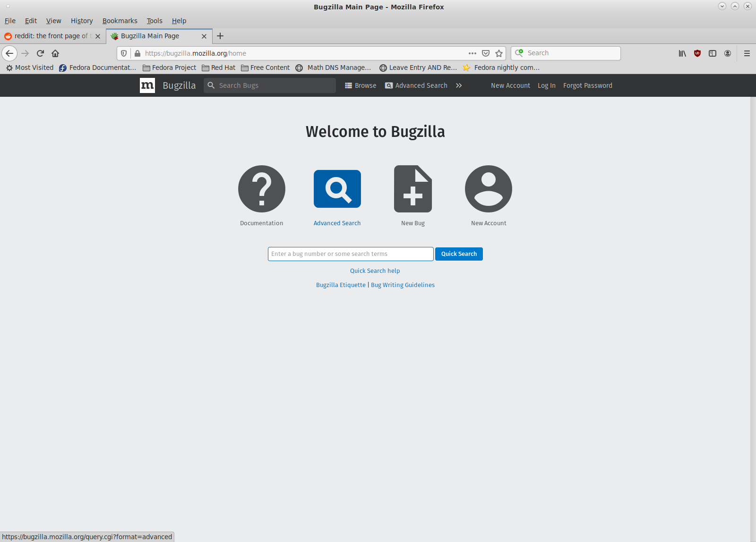Click Log In header link
Screen dimensions: 756x542
coord(547,85)
